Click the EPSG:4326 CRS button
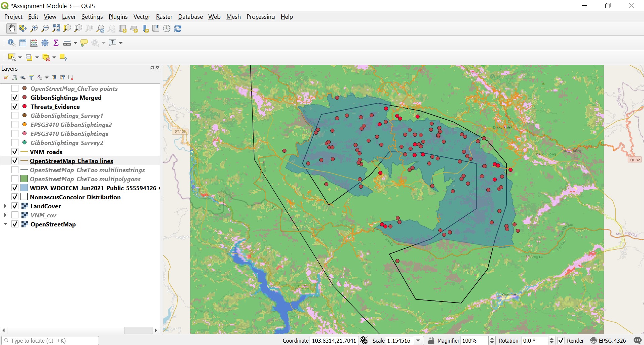Screen dimensions: 644x345 608,341
